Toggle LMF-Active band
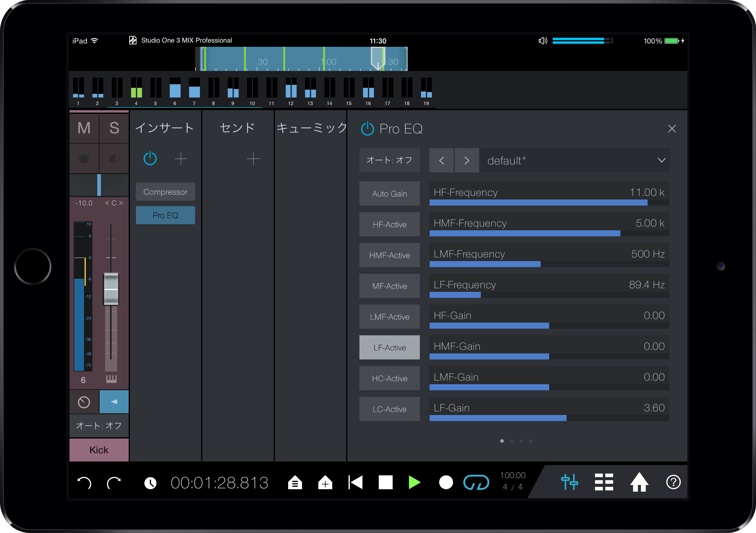The width and height of the screenshot is (756, 533). (390, 317)
